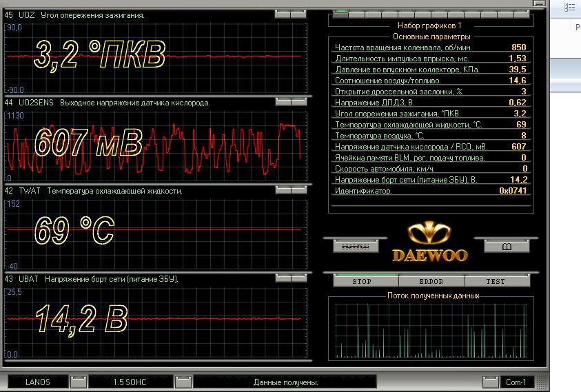Select the crankshaft speed parameter row

[431, 48]
